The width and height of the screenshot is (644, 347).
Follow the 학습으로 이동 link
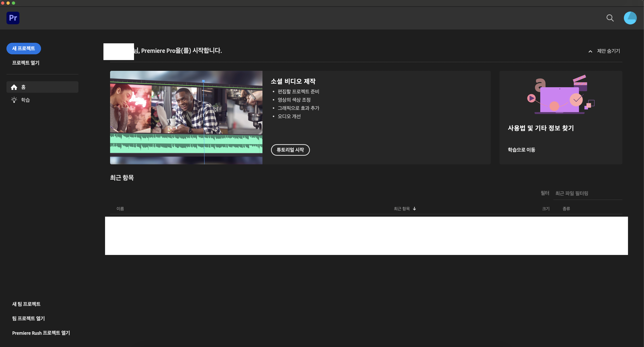click(521, 150)
